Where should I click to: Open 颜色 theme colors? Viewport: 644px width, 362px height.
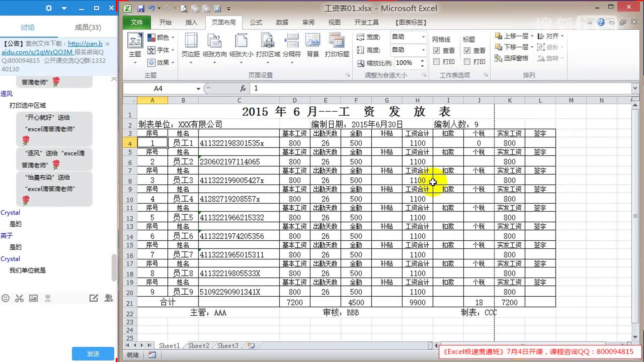pyautogui.click(x=161, y=37)
